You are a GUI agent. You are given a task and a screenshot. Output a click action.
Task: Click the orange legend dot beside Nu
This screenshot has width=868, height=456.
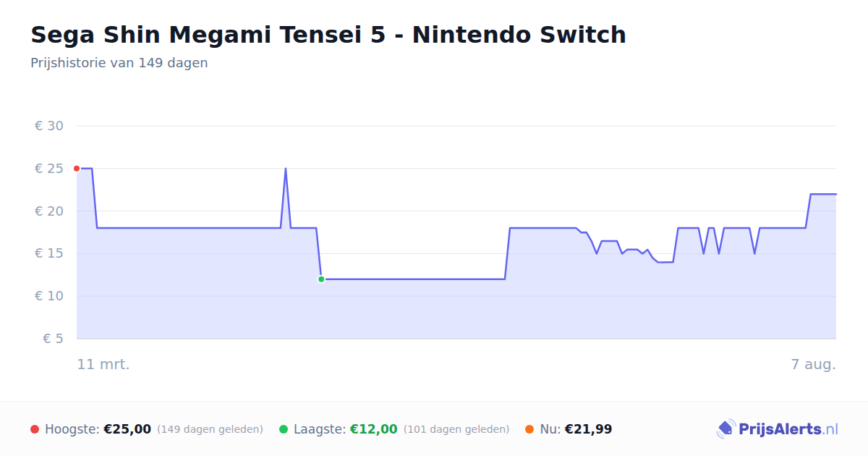(529, 429)
